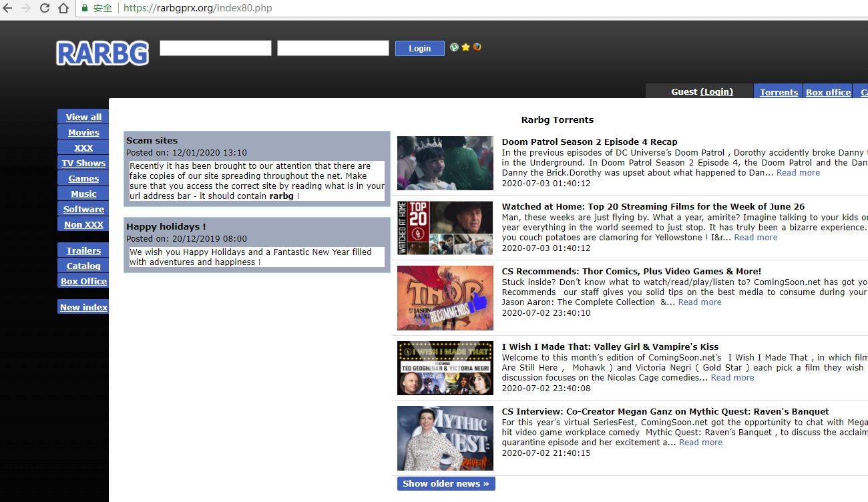Screen dimensions: 868x502
Task: Open the Torrents tab
Action: click(779, 92)
